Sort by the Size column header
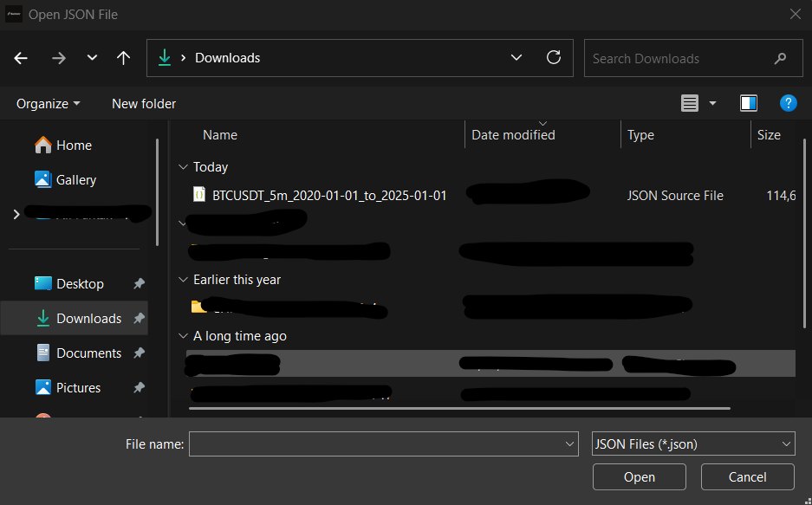The height and width of the screenshot is (505, 812). 769,135
